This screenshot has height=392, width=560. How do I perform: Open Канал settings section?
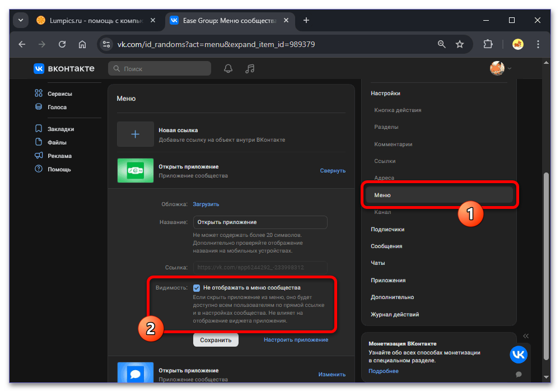tap(382, 212)
